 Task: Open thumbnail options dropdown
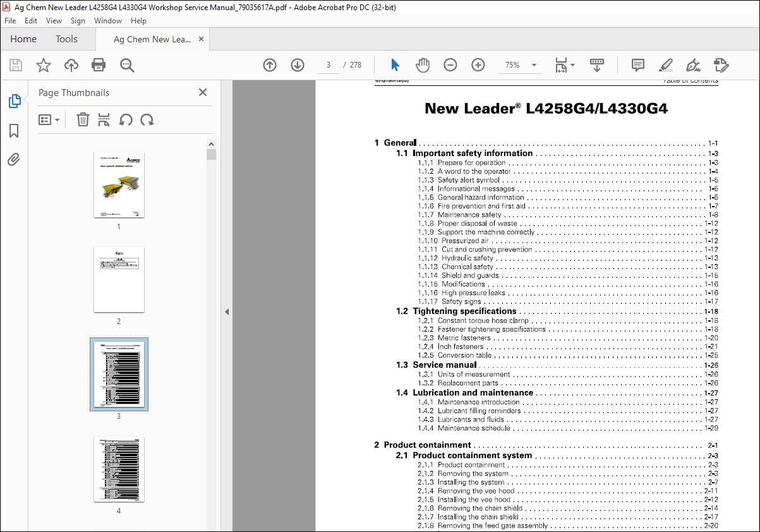(49, 119)
